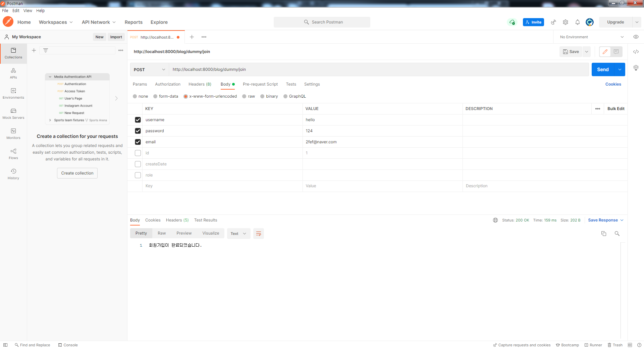Send the request

(x=603, y=69)
